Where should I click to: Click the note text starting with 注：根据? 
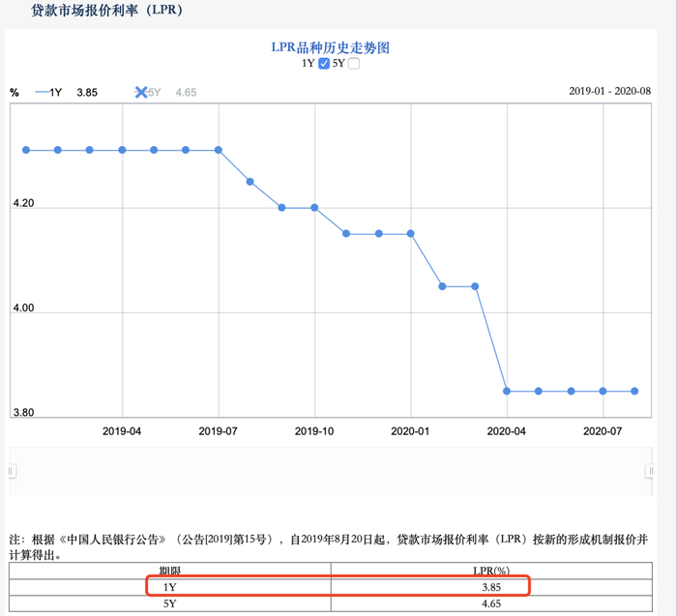(x=329, y=547)
